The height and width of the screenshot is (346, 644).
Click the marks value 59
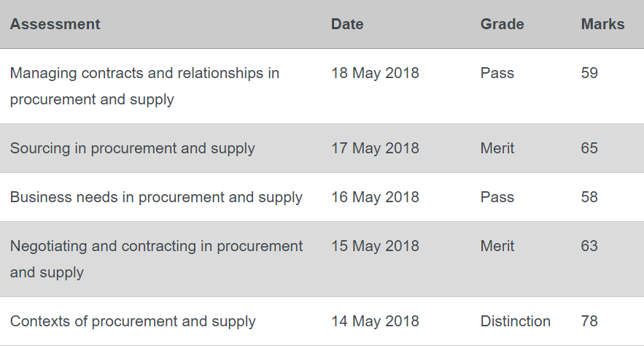tap(589, 73)
